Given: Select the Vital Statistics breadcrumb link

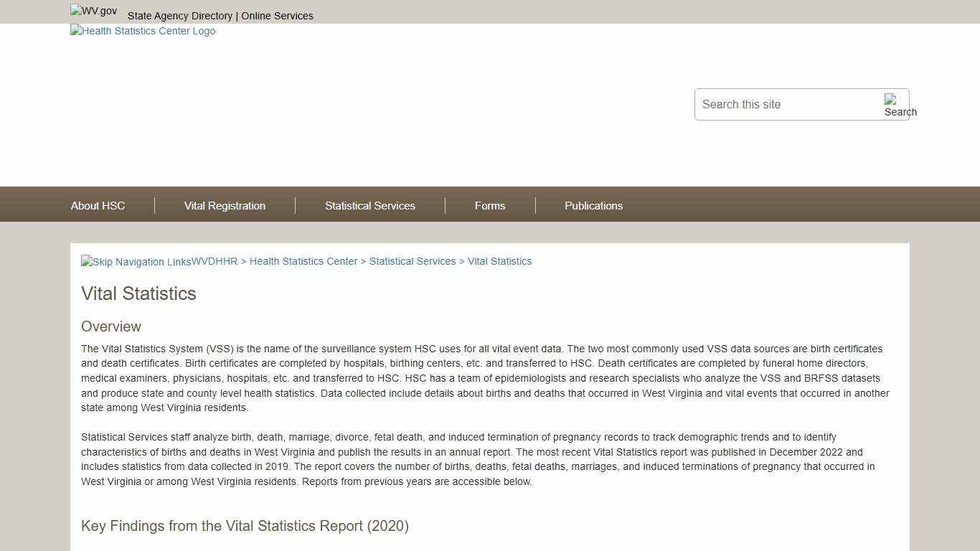Looking at the screenshot, I should coord(499,261).
